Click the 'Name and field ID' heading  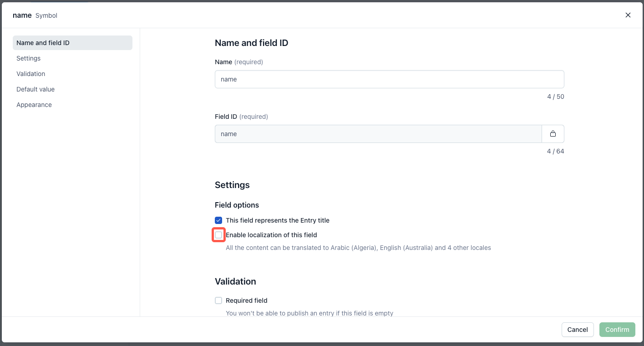point(251,43)
